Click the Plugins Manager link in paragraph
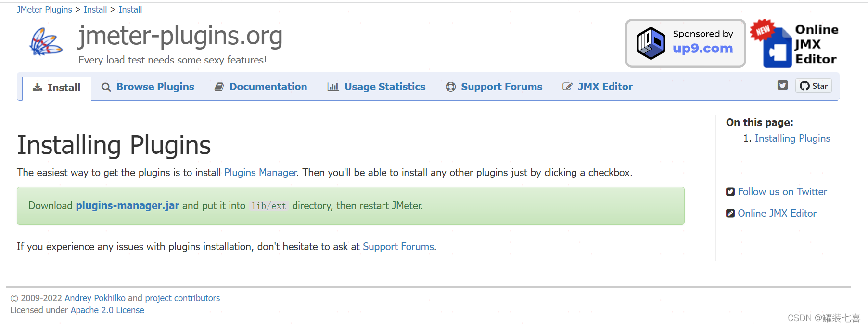 point(260,173)
